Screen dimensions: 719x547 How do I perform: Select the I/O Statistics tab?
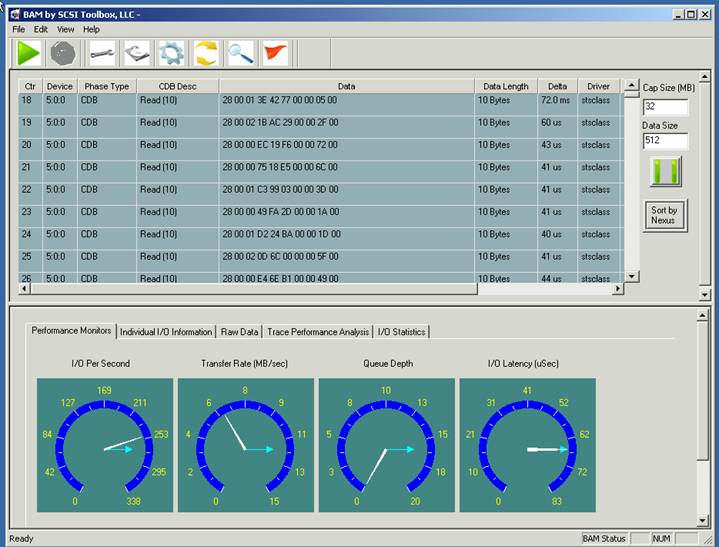pyautogui.click(x=402, y=332)
